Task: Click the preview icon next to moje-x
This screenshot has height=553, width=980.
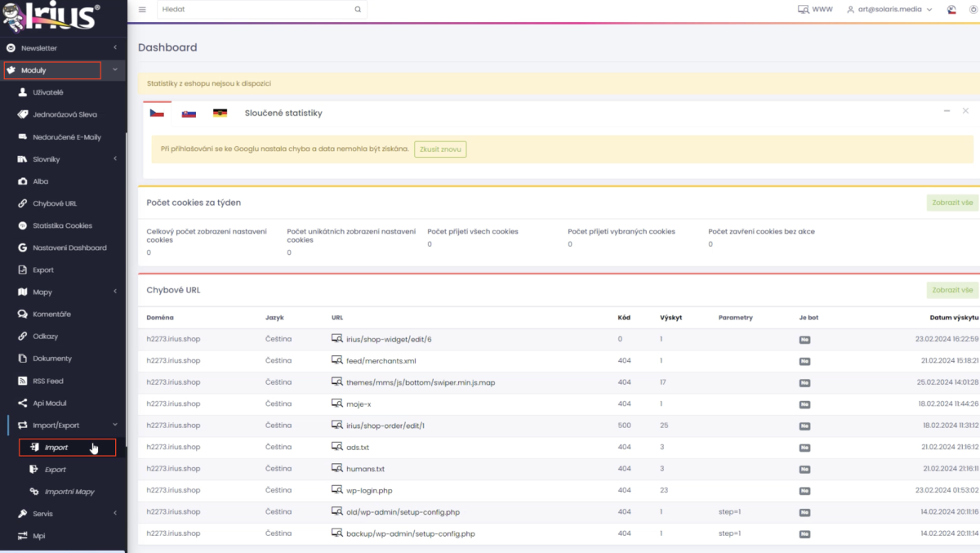Action: (336, 404)
